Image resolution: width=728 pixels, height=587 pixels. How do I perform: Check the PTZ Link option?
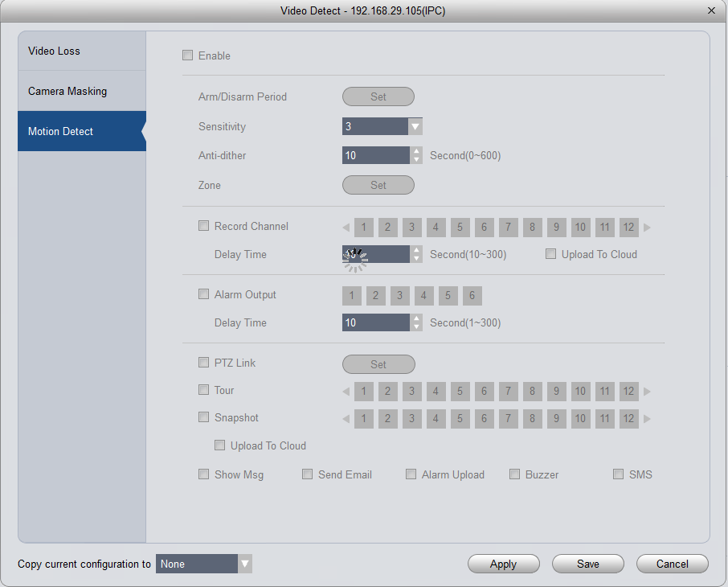pyautogui.click(x=203, y=363)
